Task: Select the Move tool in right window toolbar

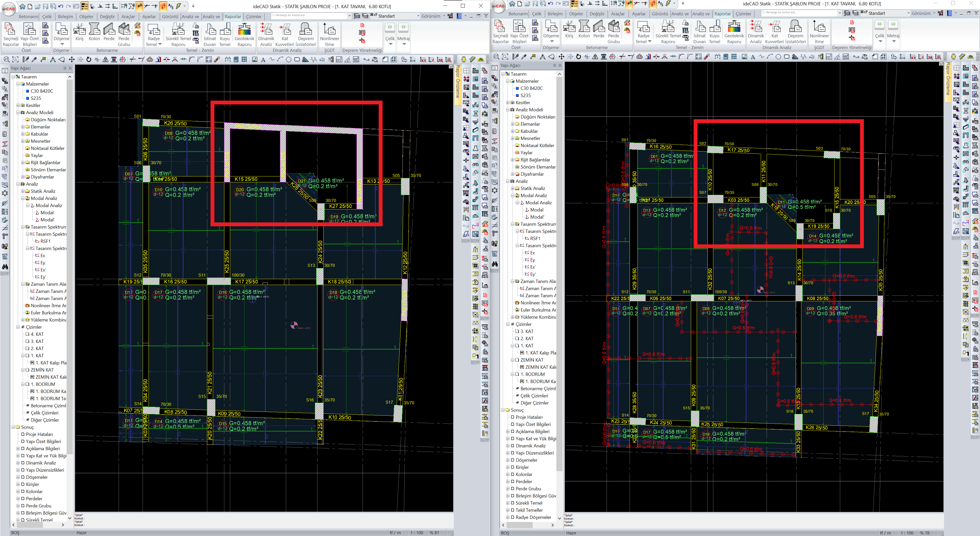Action: click(561, 57)
